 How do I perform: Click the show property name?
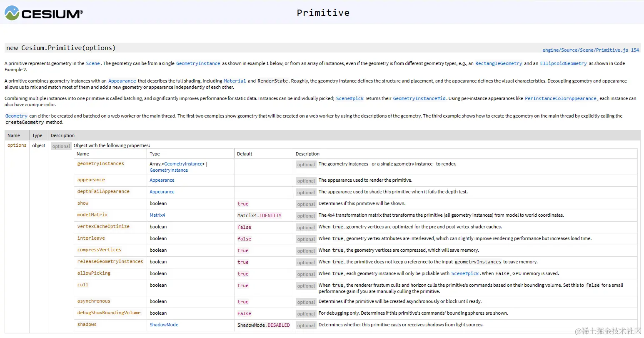(83, 203)
